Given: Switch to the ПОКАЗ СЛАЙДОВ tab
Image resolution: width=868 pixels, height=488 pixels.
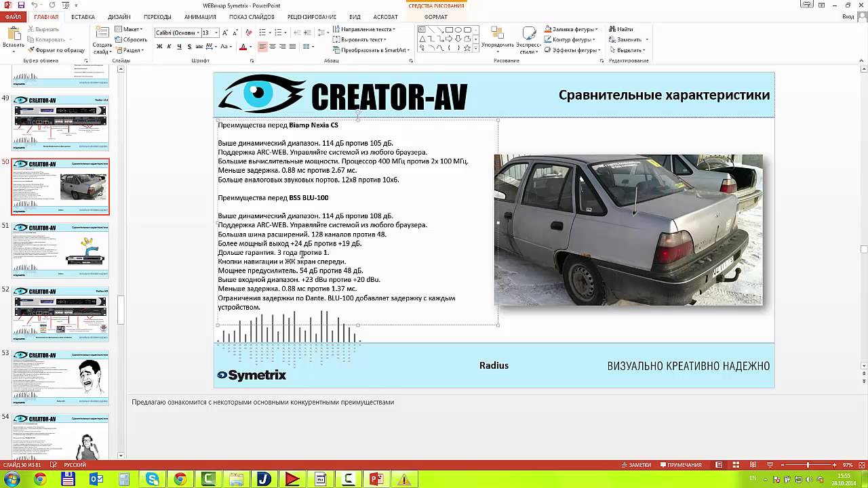Looking at the screenshot, I should coord(252,17).
